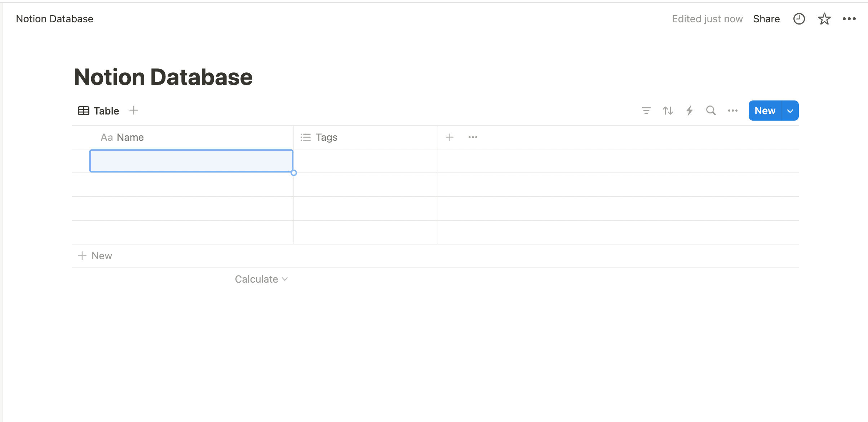This screenshot has height=422, width=868.
Task: Open the Name column header menu
Action: tap(191, 137)
